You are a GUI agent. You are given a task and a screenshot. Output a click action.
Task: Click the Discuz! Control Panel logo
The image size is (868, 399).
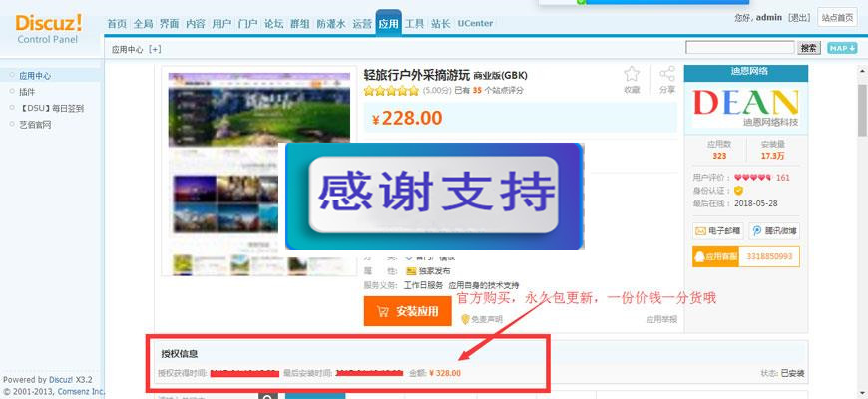tap(50, 26)
